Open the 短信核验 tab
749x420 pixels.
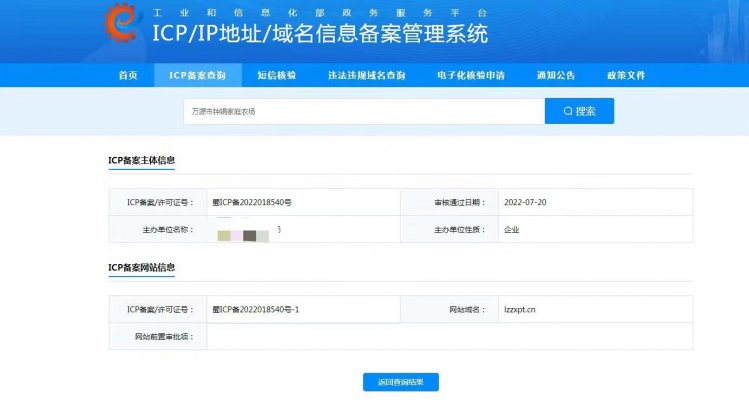click(x=276, y=75)
